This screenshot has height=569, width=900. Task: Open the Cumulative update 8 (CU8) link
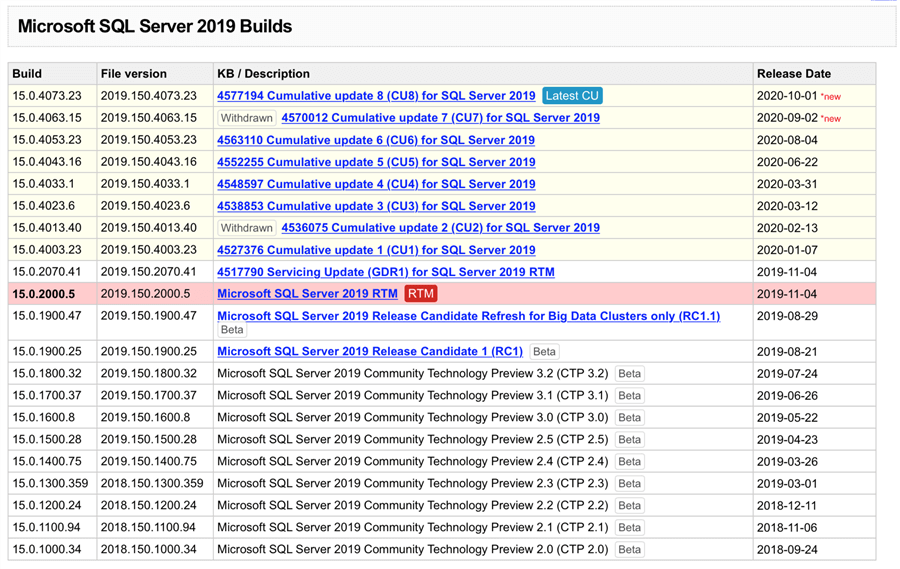376,96
